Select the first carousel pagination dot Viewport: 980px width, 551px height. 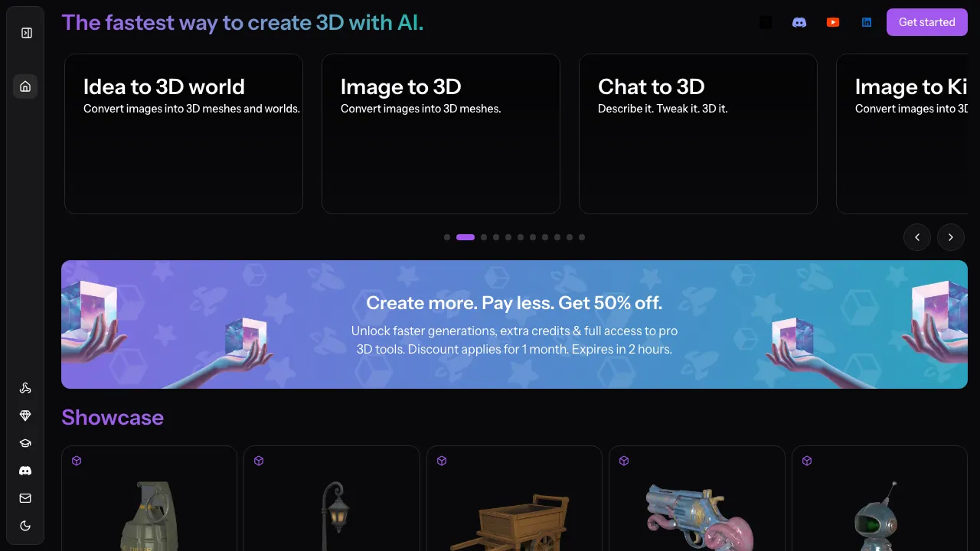pos(447,237)
